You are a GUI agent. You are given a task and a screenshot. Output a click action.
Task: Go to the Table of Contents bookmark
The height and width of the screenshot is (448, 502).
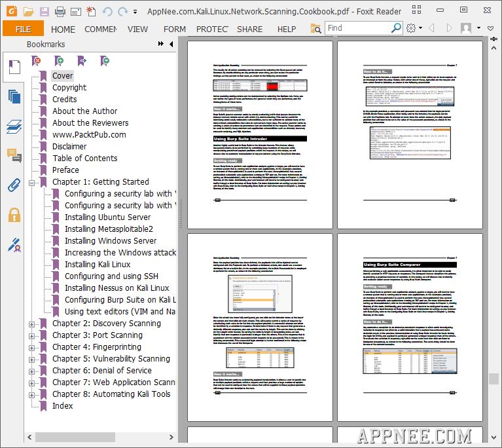tap(85, 159)
